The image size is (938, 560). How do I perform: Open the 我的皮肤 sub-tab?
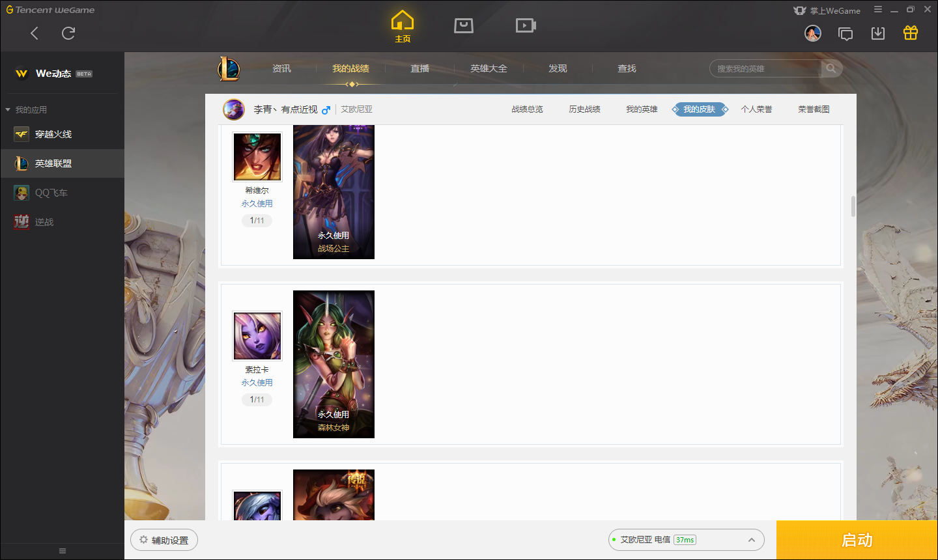point(700,109)
